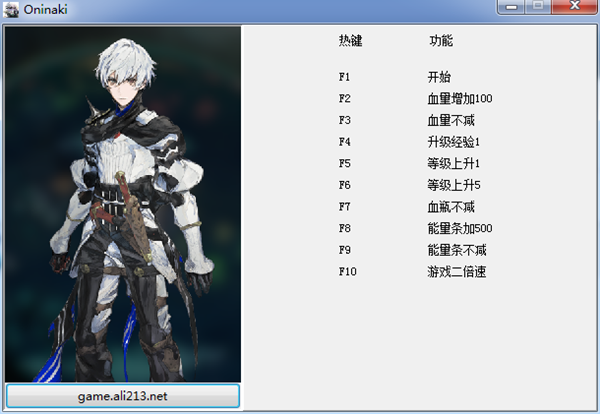Image resolution: width=600 pixels, height=414 pixels.
Task: Click the Oninaki app icon in title bar
Action: tap(12, 9)
